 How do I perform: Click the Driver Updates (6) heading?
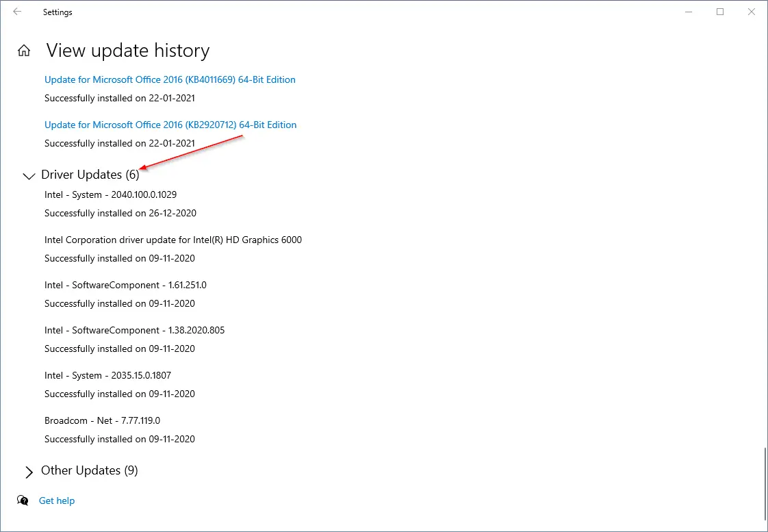[90, 175]
